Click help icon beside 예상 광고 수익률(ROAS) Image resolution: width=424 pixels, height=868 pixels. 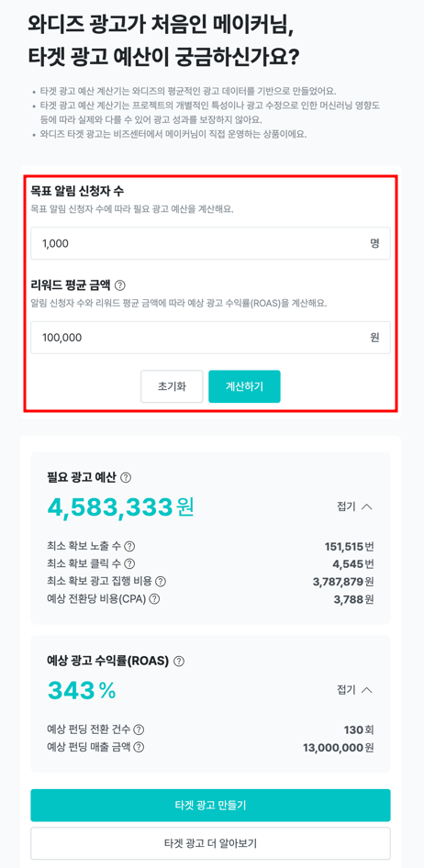179,661
